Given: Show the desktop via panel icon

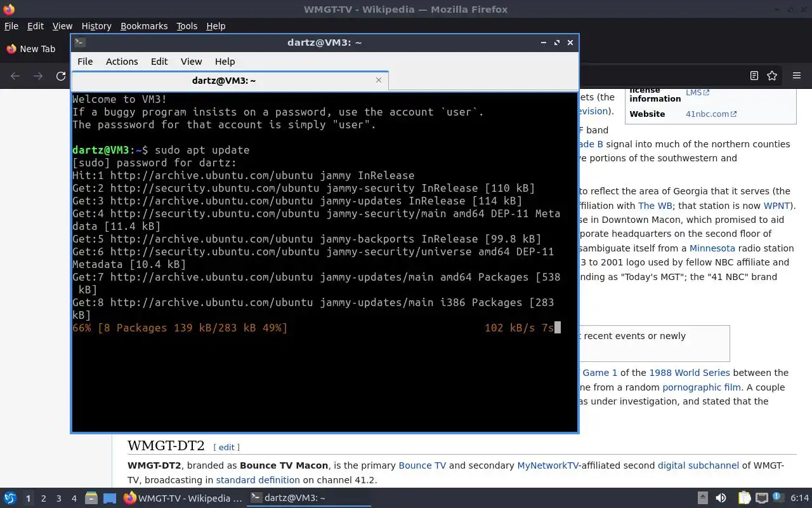Looking at the screenshot, I should tap(110, 498).
